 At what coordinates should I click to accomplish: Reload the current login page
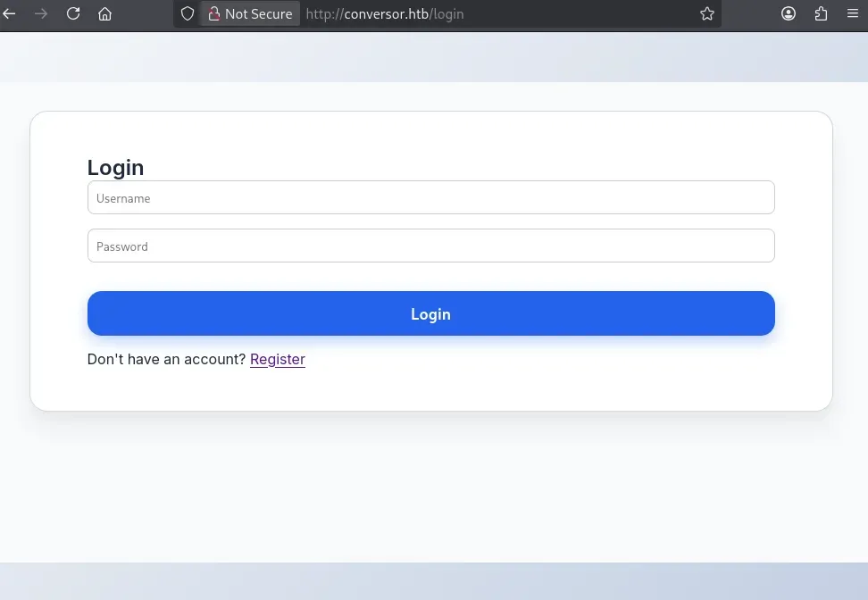coord(73,13)
